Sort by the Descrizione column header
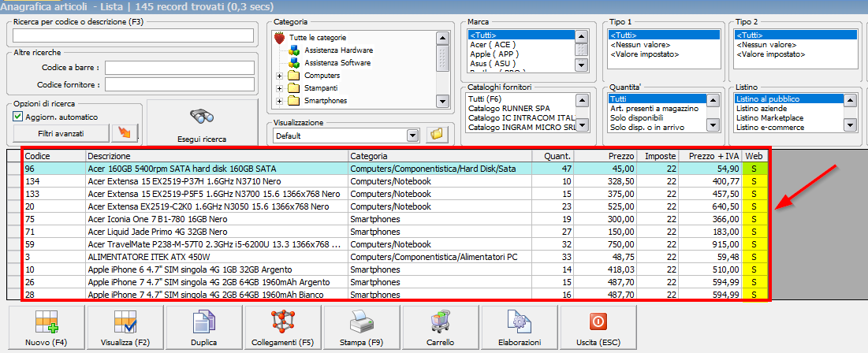Screen dimensions: 868x353 (217, 156)
